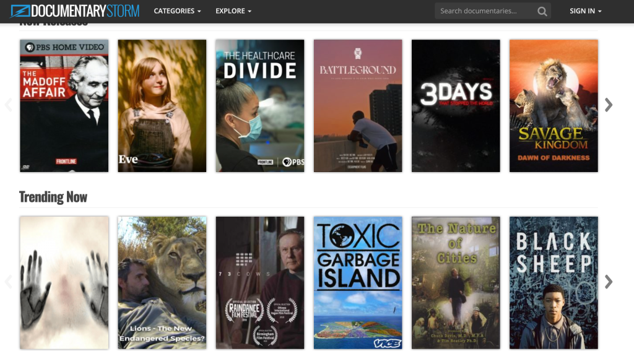This screenshot has height=364, width=634.
Task: Open The Nature of Cities poster
Action: 456,283
